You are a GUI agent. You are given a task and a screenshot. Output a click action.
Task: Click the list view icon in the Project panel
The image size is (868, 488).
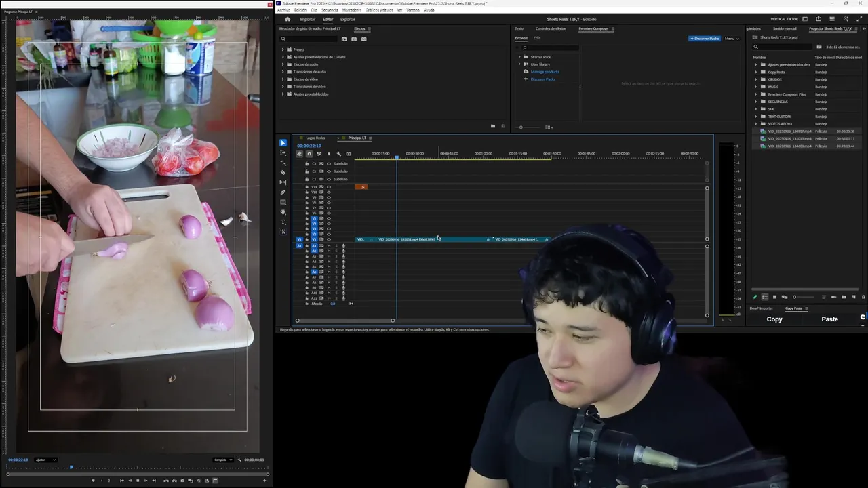point(765,297)
